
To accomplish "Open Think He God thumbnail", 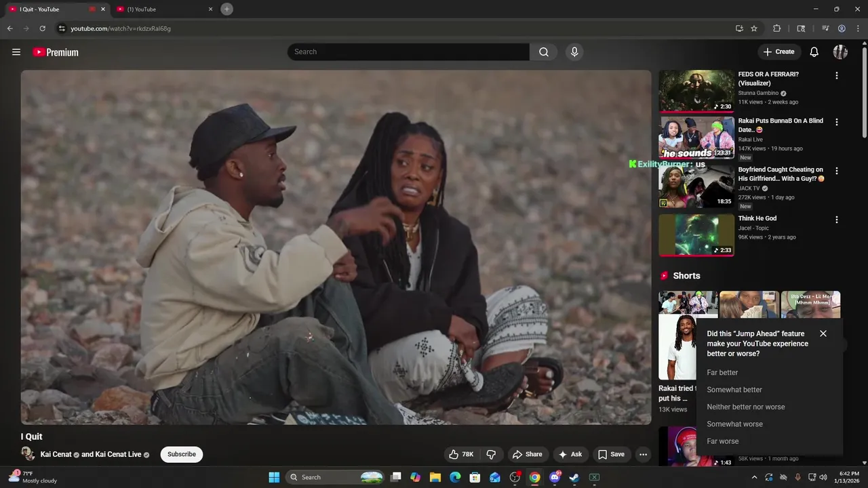I will (x=696, y=235).
